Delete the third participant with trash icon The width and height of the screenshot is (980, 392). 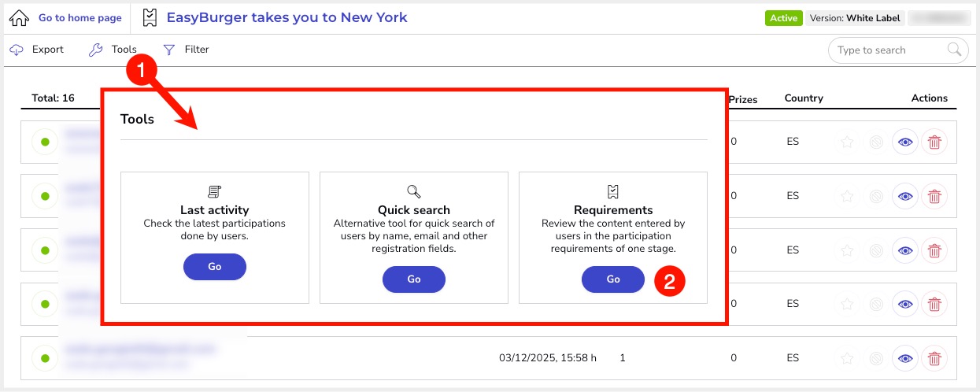click(x=934, y=250)
